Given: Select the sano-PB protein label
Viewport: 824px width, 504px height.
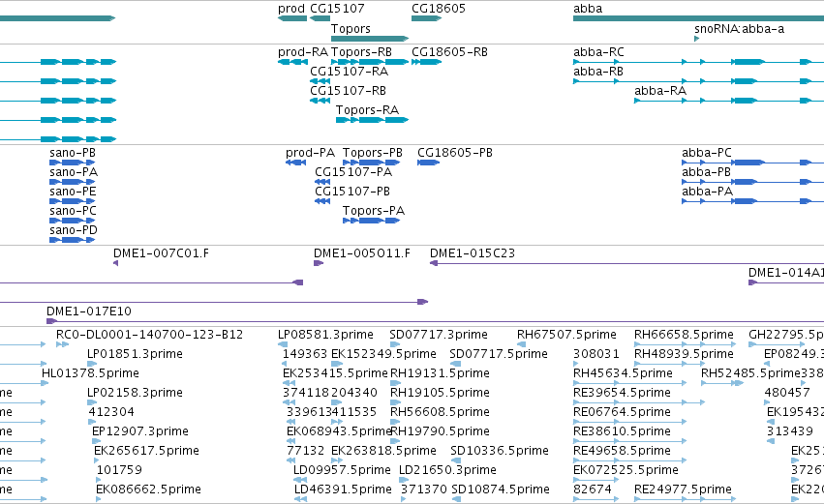Looking at the screenshot, I should [73, 153].
